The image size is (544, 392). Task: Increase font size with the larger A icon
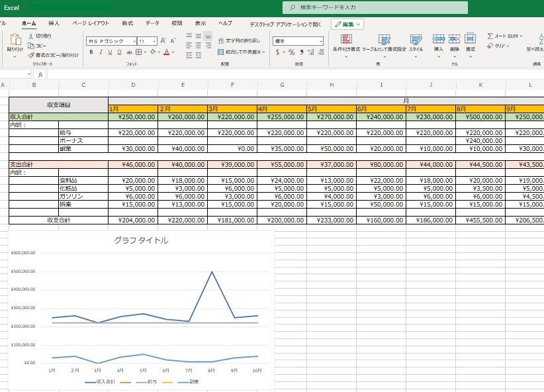click(163, 41)
